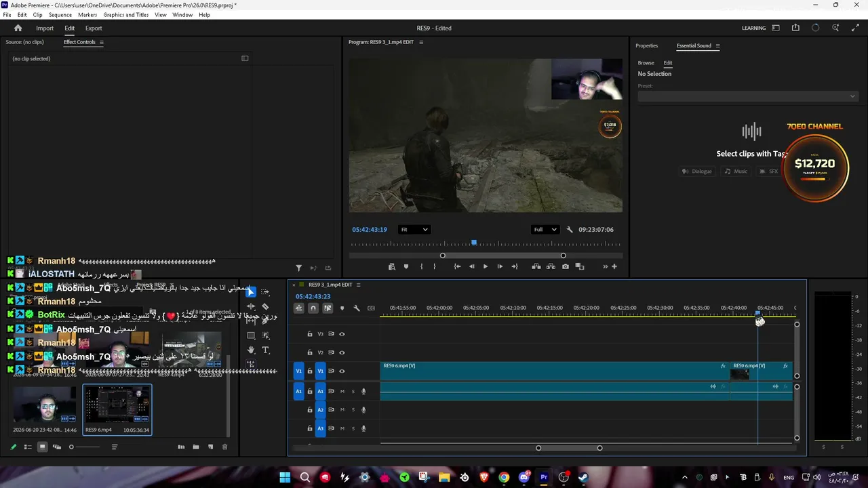868x488 pixels.
Task: Adjust Project panel thumbnail zoom slider
Action: [x=85, y=447]
